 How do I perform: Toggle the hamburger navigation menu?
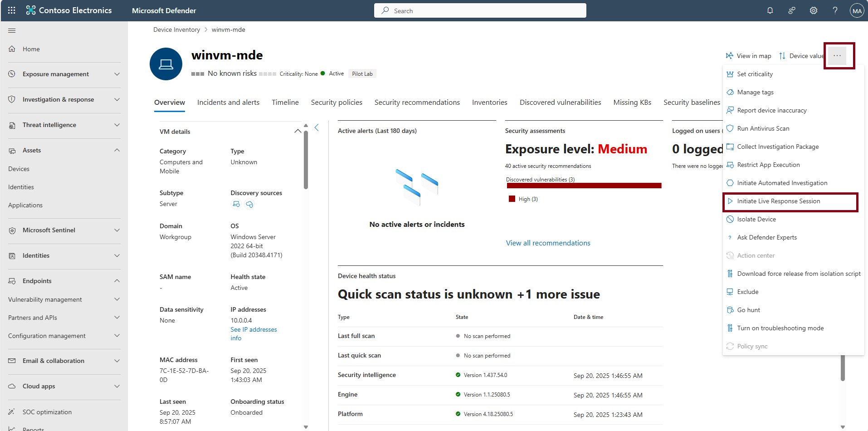pos(12,30)
